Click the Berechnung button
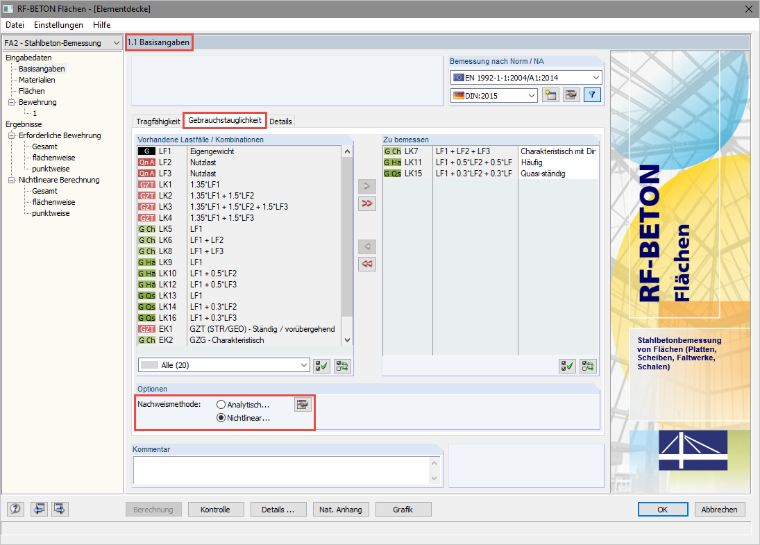760x545 pixels. 153,510
